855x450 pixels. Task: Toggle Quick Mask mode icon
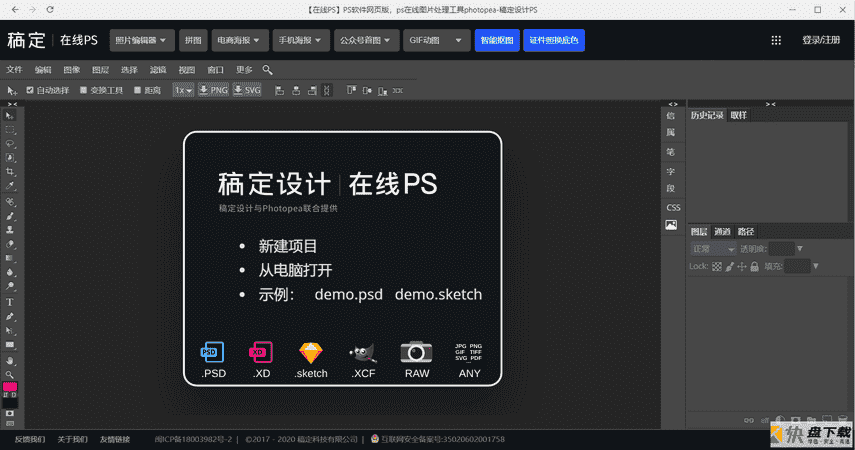(x=10, y=413)
